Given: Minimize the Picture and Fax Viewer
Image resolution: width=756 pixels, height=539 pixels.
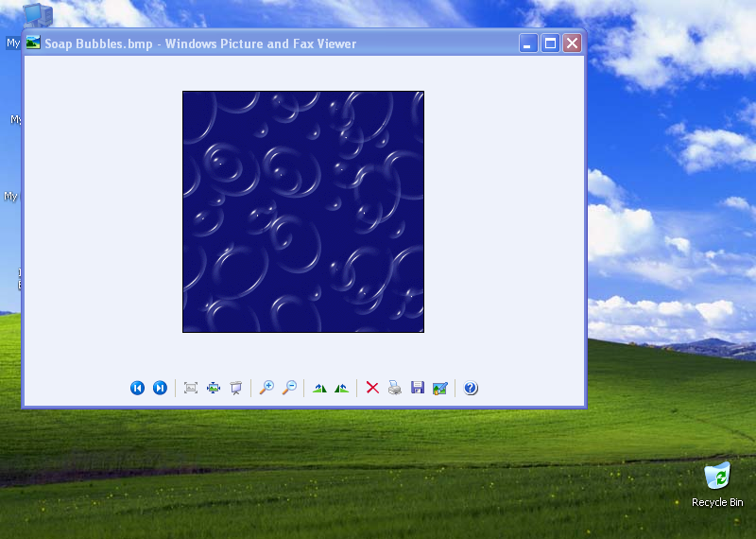Looking at the screenshot, I should click(528, 43).
